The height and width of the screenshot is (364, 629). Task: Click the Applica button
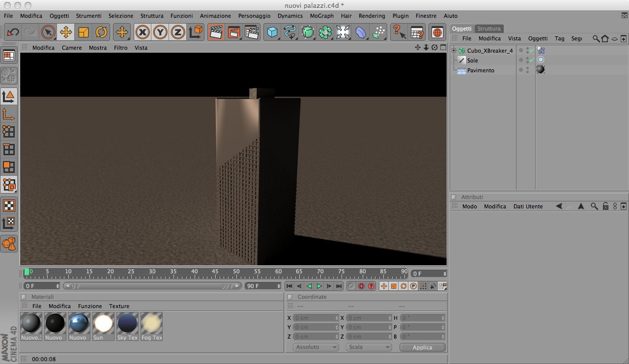[x=423, y=347]
